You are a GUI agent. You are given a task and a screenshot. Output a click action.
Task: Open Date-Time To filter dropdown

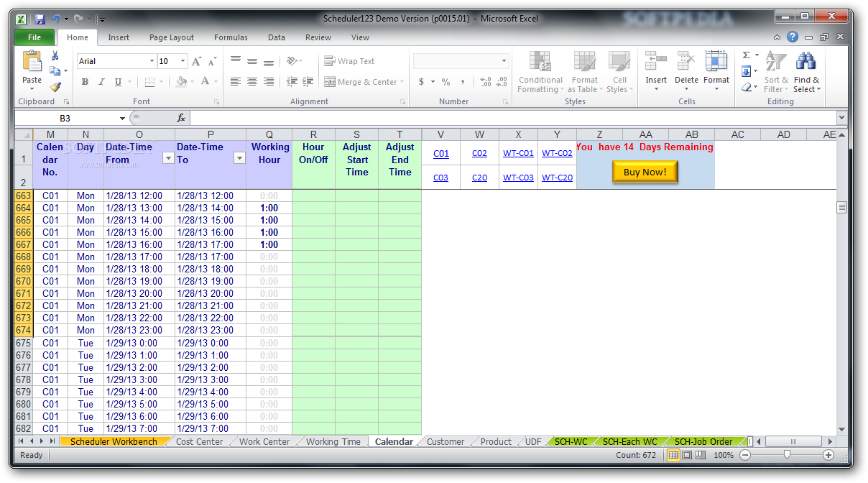point(239,158)
